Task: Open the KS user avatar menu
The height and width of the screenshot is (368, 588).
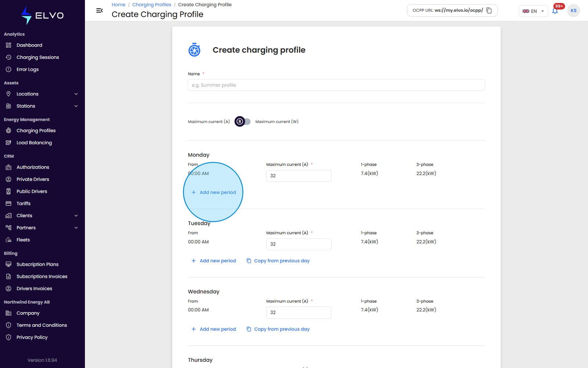Action: coord(573,11)
